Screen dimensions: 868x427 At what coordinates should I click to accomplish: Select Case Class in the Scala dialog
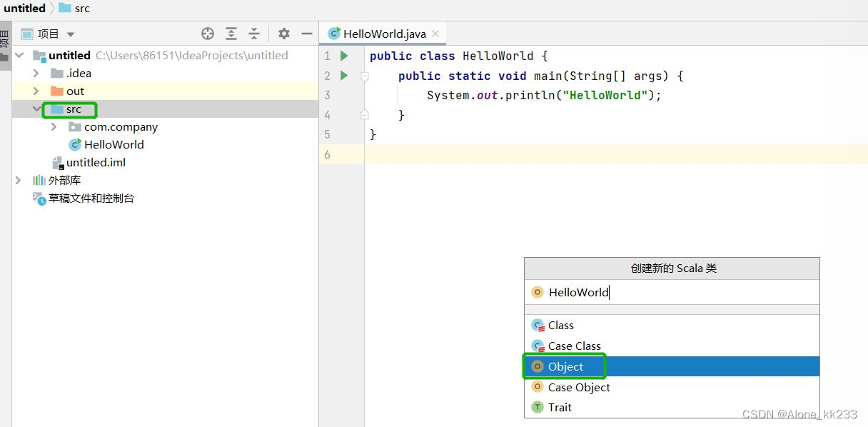click(572, 346)
